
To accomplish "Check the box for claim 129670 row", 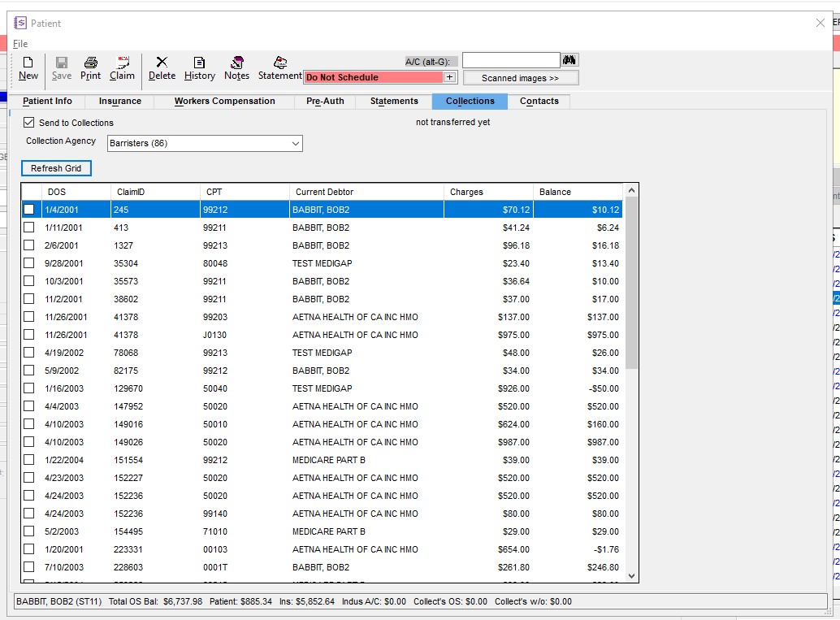I will [x=29, y=388].
